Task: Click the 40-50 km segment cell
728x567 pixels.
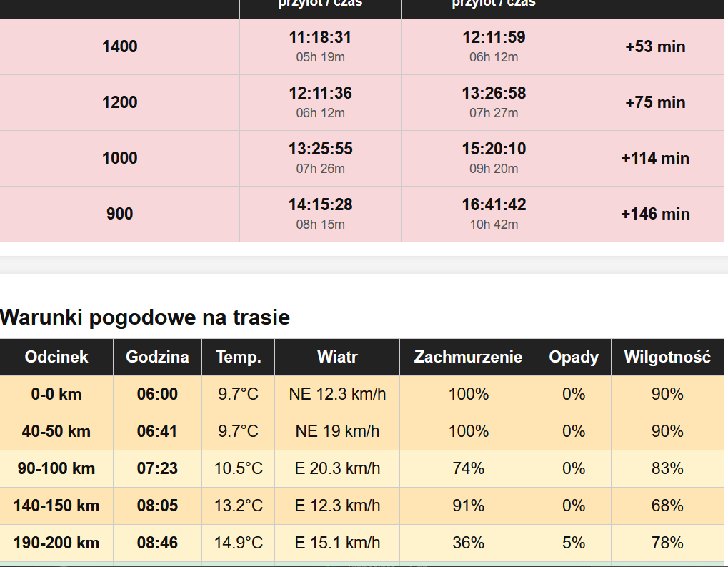Action: point(56,431)
